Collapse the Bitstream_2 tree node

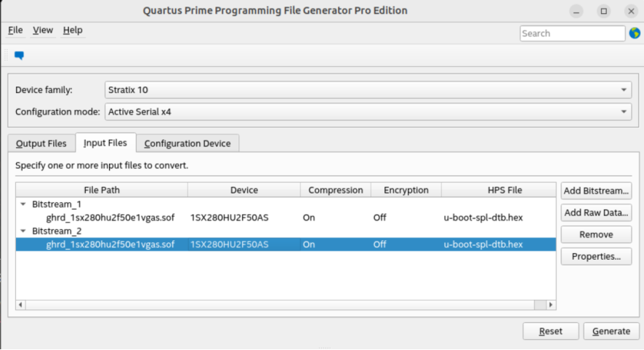click(23, 231)
